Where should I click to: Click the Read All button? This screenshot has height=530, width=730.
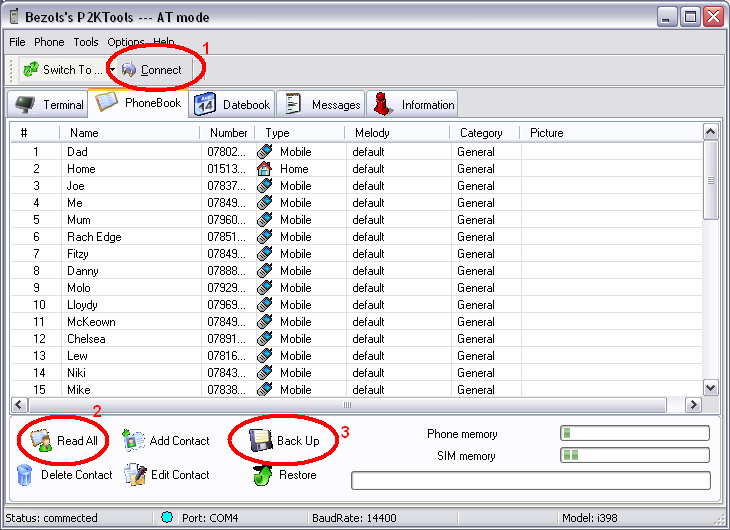coord(64,441)
